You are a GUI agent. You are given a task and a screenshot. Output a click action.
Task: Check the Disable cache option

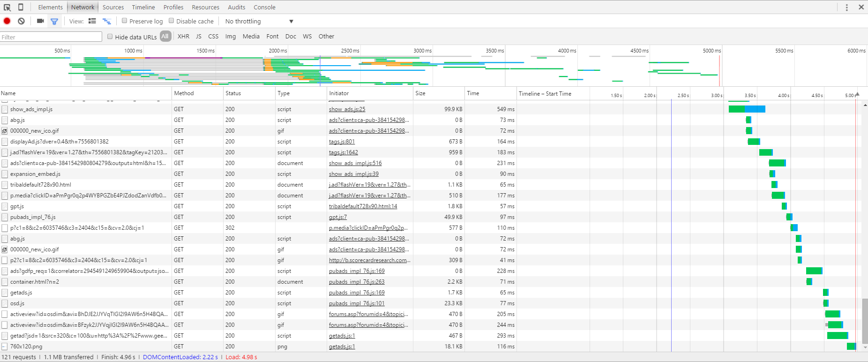(172, 21)
